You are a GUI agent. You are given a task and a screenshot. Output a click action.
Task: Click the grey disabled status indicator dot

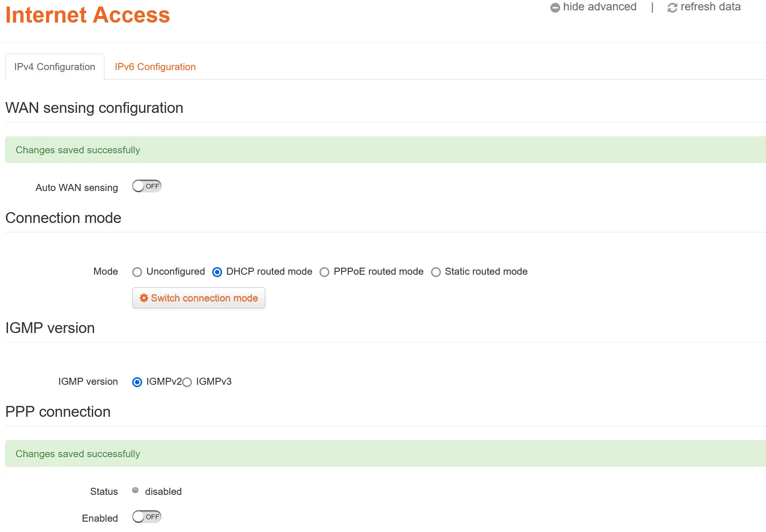coord(136,491)
